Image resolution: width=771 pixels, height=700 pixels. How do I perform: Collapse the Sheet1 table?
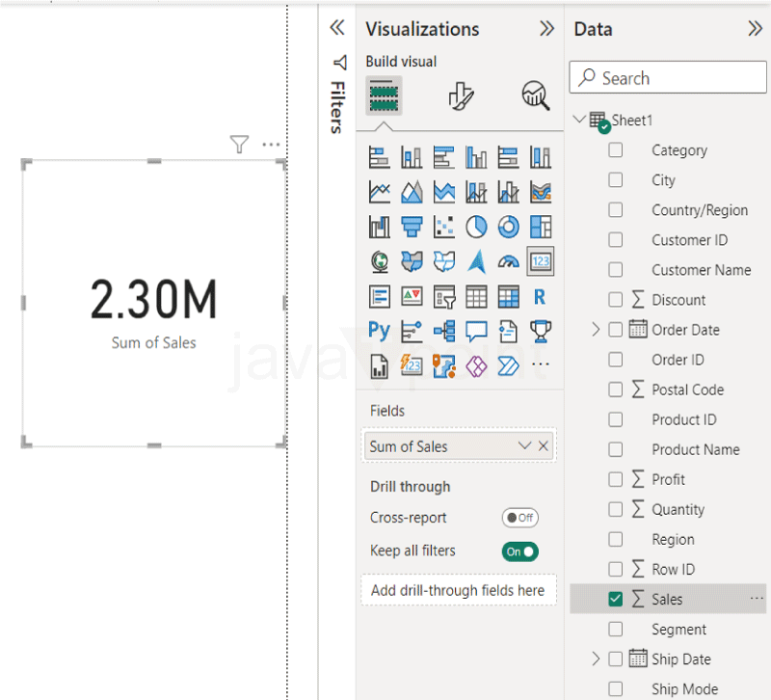tap(580, 119)
